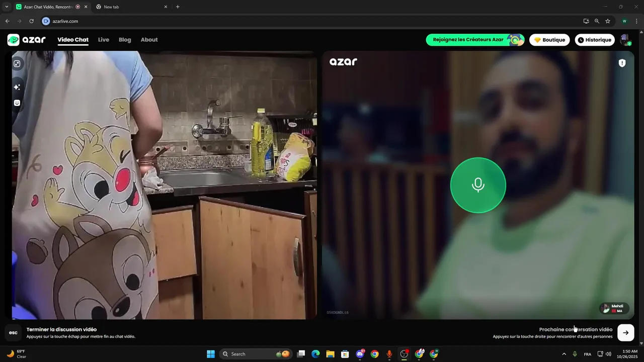Open the sparkle effects icon
This screenshot has height=362, width=644.
(x=17, y=87)
